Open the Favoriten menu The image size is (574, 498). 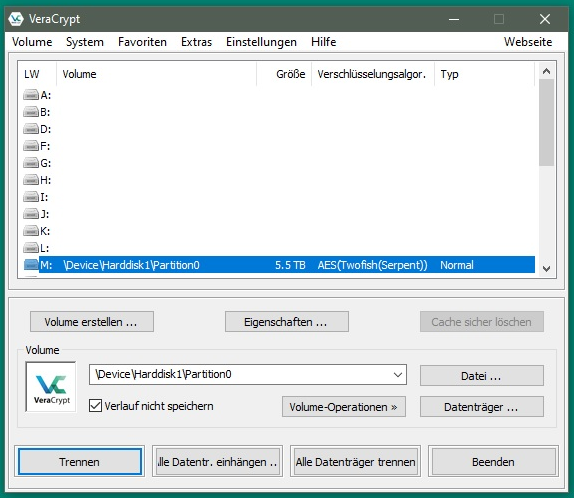point(142,42)
